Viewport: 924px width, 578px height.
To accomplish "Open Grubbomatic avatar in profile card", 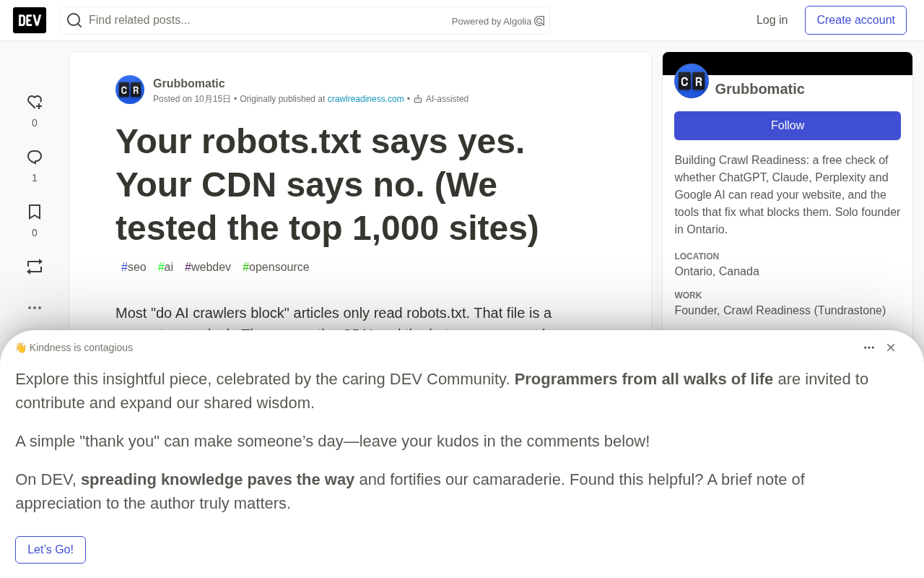I will click(692, 81).
